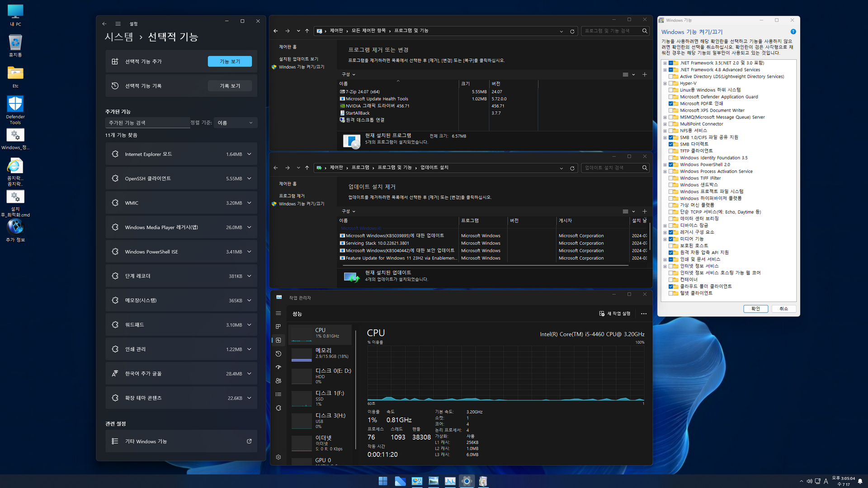
Task: Click the 기능 보기 button
Action: [x=230, y=61]
